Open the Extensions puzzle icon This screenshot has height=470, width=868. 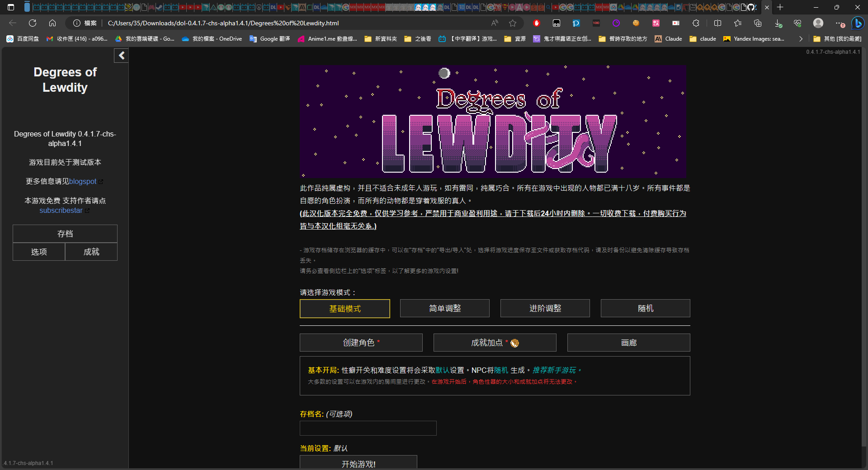click(x=696, y=23)
